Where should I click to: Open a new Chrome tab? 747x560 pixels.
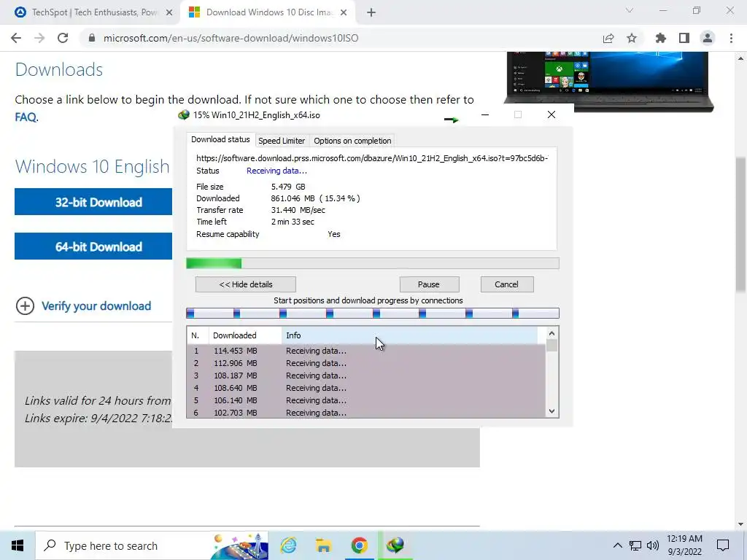pyautogui.click(x=371, y=13)
